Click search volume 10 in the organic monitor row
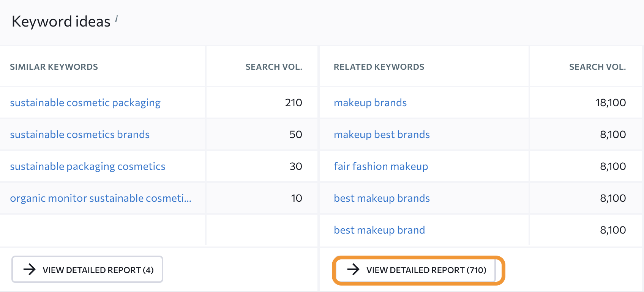Viewport: 644px width, 292px height. click(296, 198)
